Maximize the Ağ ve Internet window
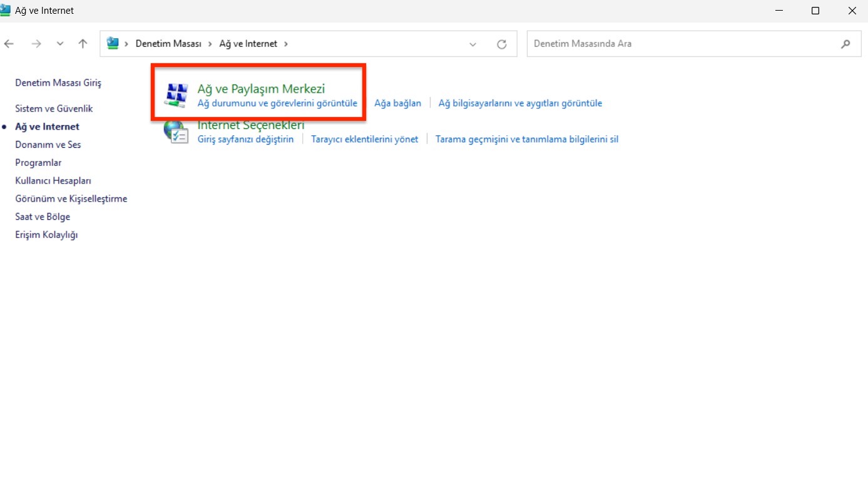The width and height of the screenshot is (868, 484). 815,11
